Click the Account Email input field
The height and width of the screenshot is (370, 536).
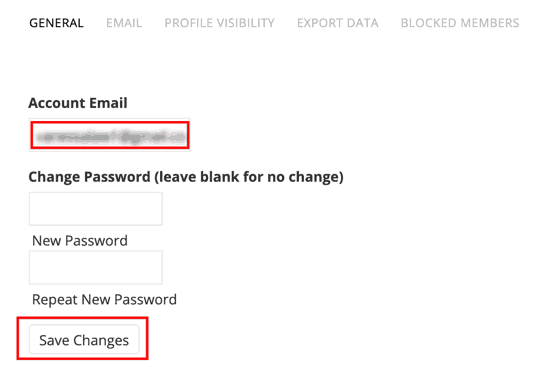pyautogui.click(x=110, y=135)
